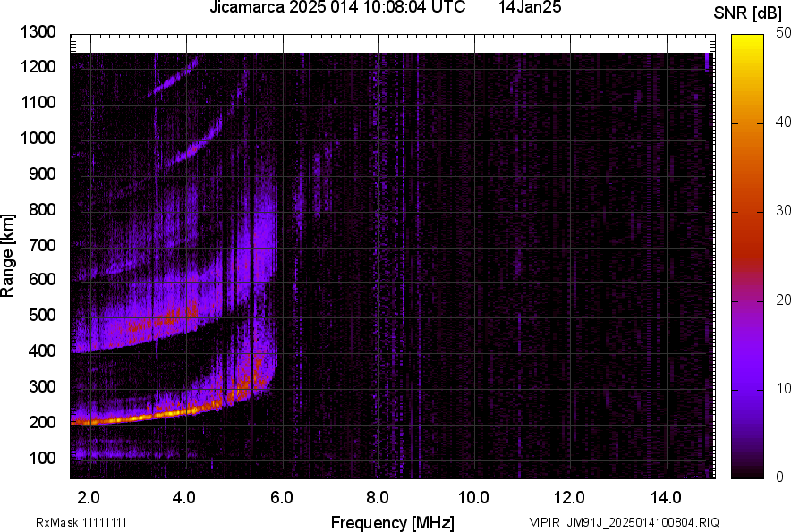791x532 pixels.
Task: Click the range tick label '1300'
Action: (38, 32)
